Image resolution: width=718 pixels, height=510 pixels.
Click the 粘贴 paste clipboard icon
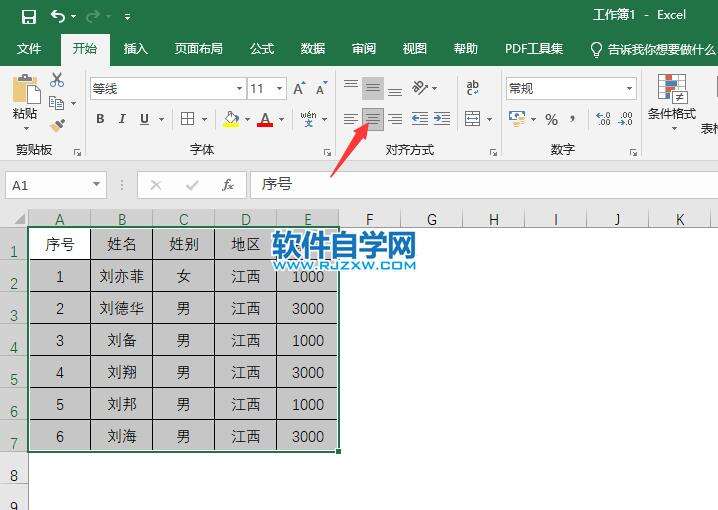26,89
